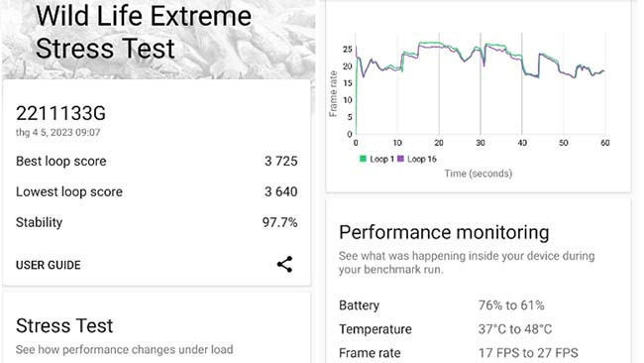Click the Wild Life Extreme Stress Test title
This screenshot has width=644, height=363.
[x=144, y=32]
